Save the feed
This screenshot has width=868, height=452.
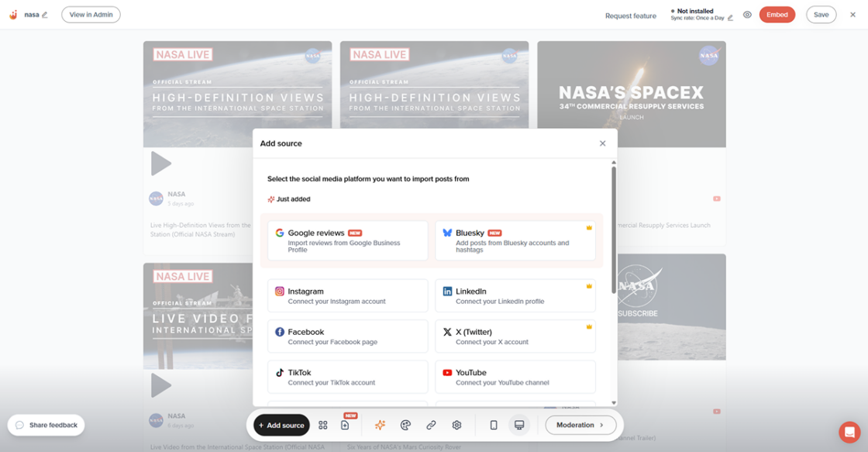[821, 15]
